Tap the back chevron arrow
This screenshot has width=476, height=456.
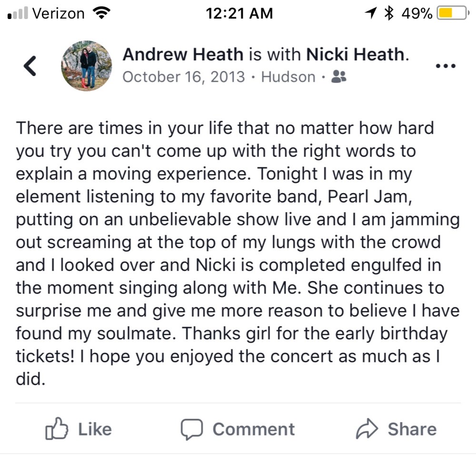(x=30, y=66)
